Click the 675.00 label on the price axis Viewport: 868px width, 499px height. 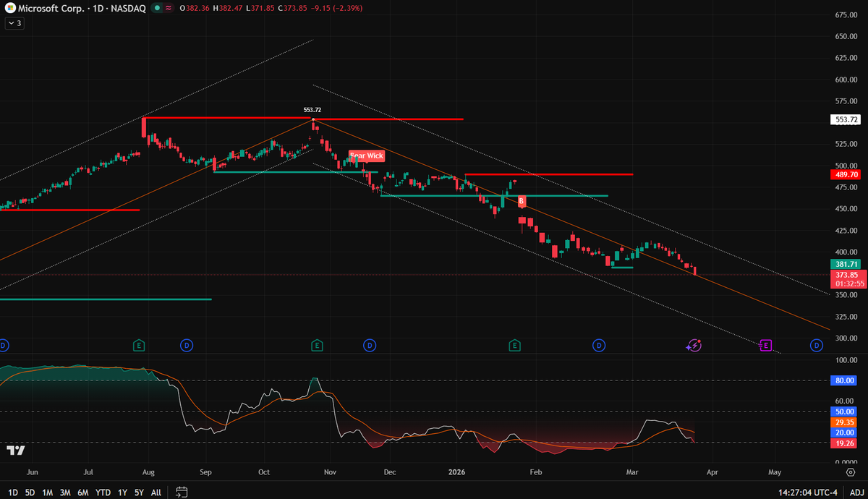coord(846,15)
